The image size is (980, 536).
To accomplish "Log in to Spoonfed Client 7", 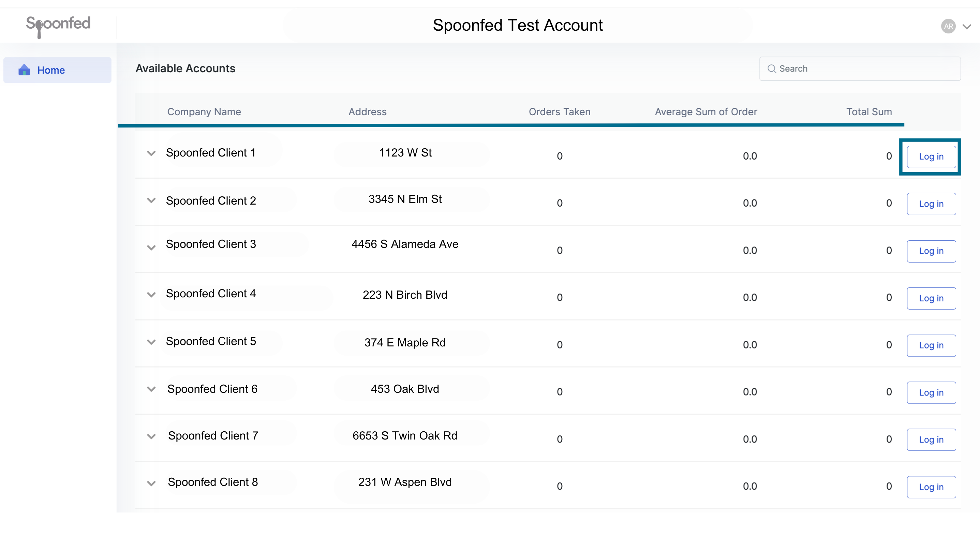I will [931, 440].
